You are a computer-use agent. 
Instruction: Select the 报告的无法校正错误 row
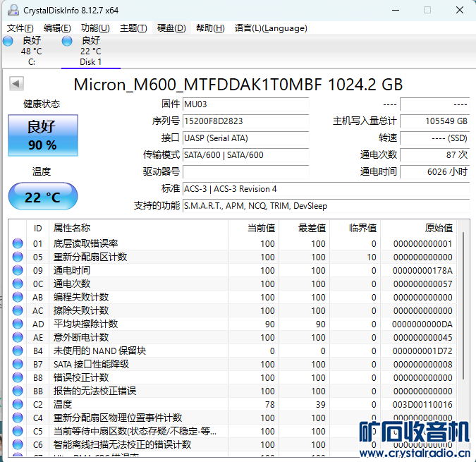pyautogui.click(x=232, y=391)
